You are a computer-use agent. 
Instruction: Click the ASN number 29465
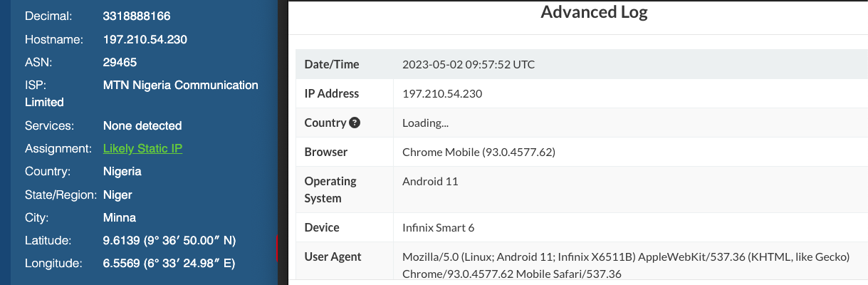120,62
